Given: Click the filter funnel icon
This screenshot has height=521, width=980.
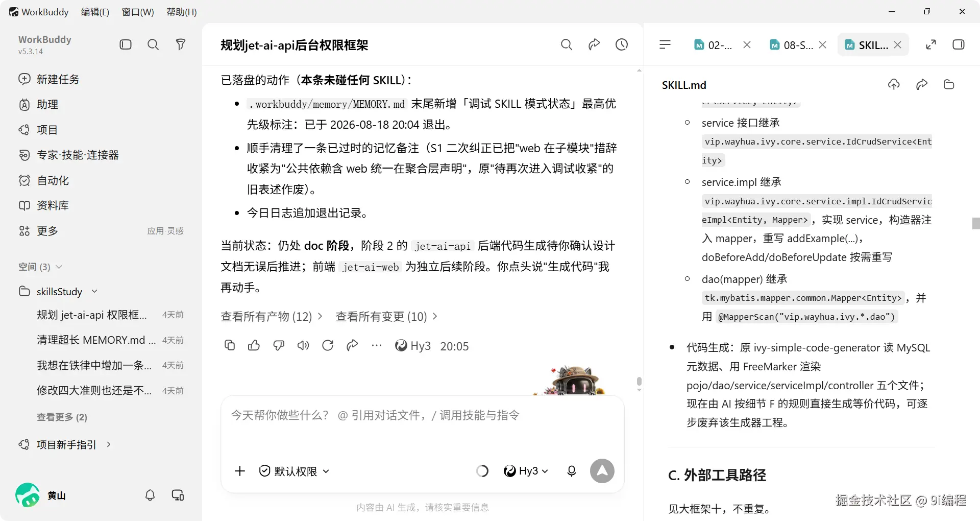Looking at the screenshot, I should click(181, 44).
